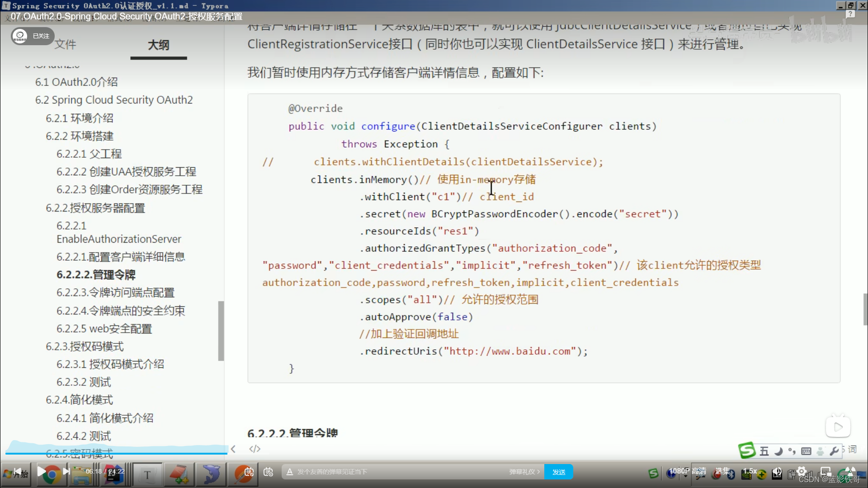This screenshot has width=868, height=488.
Task: Click the .autoApprove(false) code line
Action: (x=416, y=317)
